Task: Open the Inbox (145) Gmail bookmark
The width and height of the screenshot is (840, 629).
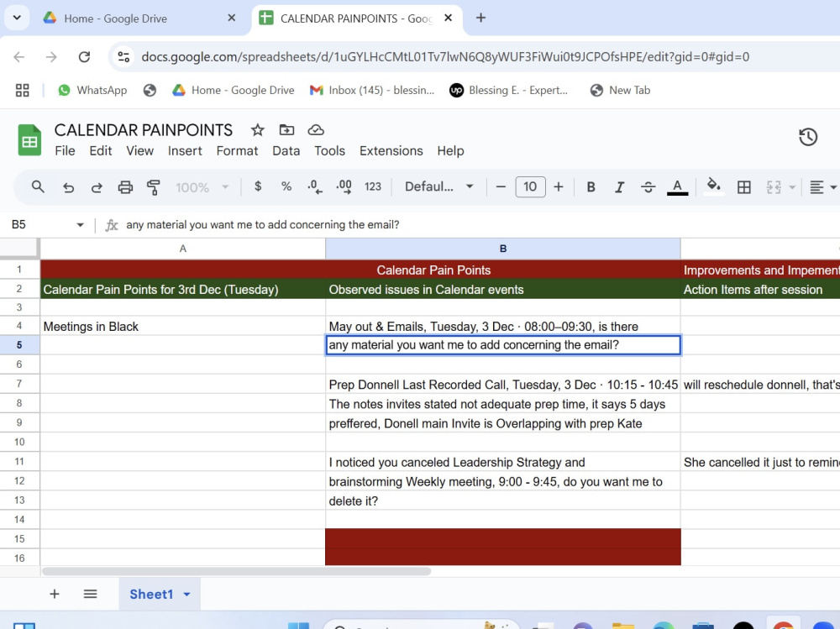Action: pyautogui.click(x=372, y=90)
